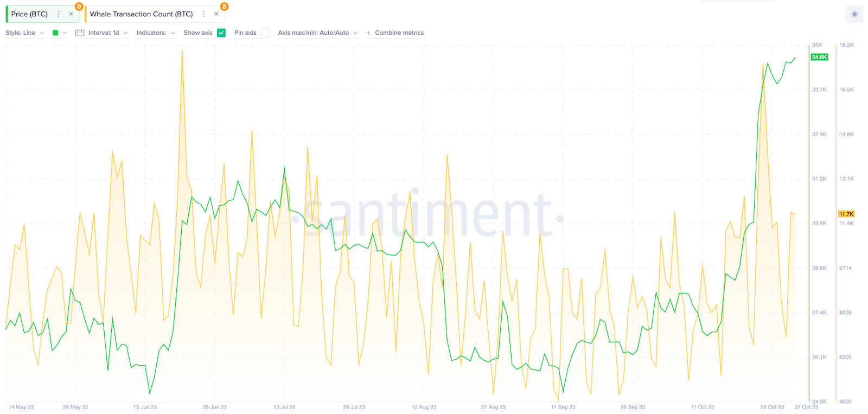Open Price (BTC) three-dot options menu

click(59, 14)
